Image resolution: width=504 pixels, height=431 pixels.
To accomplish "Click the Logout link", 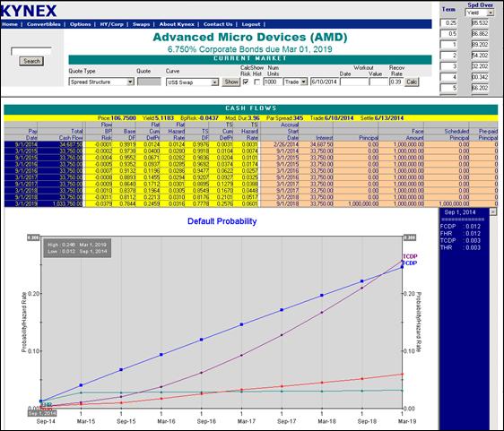I will (251, 24).
